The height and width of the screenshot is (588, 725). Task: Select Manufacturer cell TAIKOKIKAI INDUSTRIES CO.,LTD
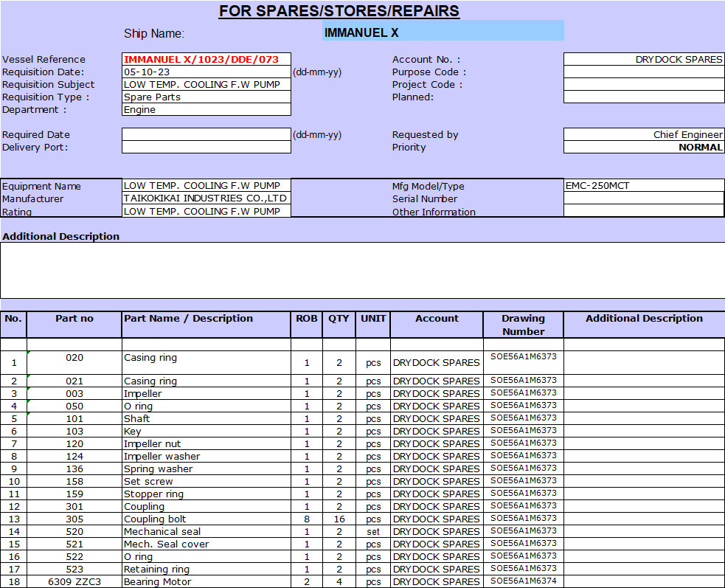click(x=207, y=198)
